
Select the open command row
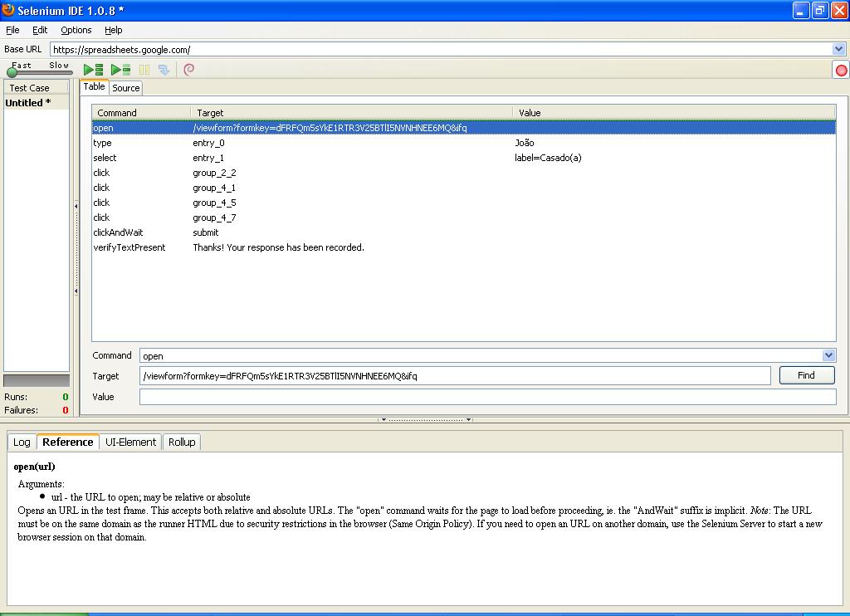[463, 128]
